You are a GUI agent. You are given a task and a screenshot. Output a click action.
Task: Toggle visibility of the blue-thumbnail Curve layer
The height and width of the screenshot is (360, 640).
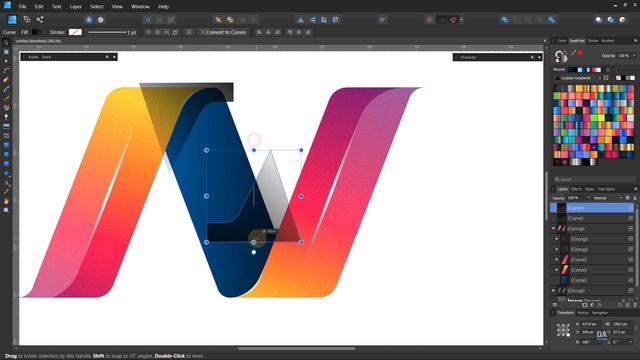(x=630, y=280)
